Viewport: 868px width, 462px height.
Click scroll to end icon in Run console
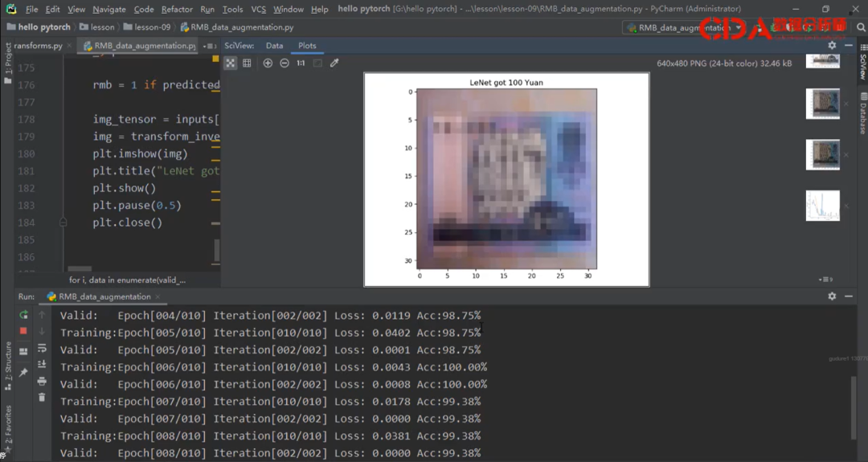(x=42, y=364)
